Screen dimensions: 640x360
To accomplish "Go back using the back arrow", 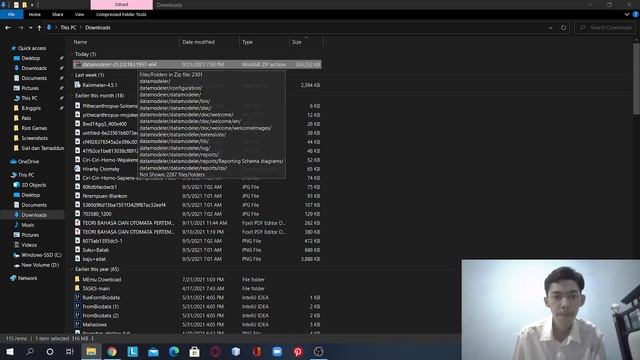I will 8,28.
